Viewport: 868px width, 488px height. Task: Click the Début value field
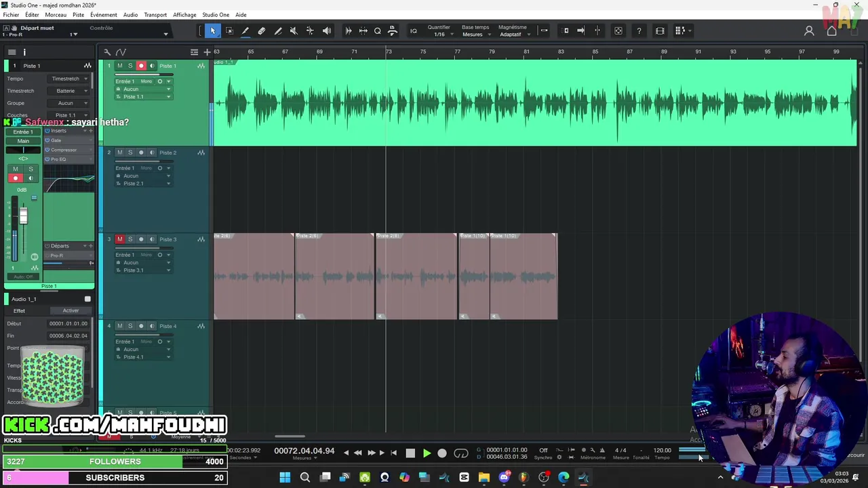click(x=68, y=324)
